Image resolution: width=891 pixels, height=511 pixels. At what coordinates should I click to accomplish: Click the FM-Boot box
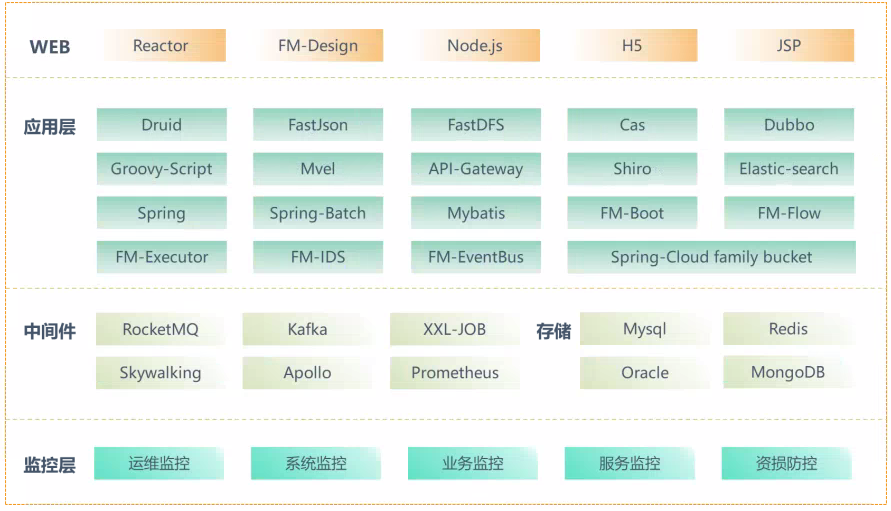[632, 213]
